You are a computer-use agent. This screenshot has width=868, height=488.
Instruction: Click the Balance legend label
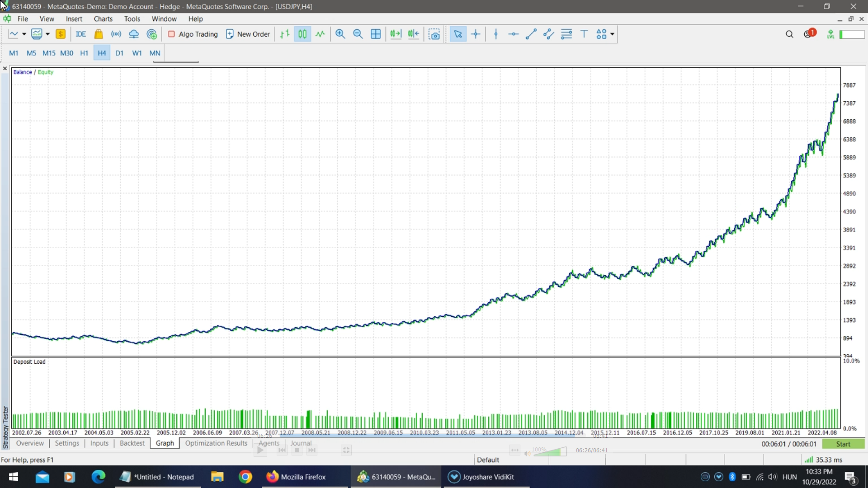23,72
